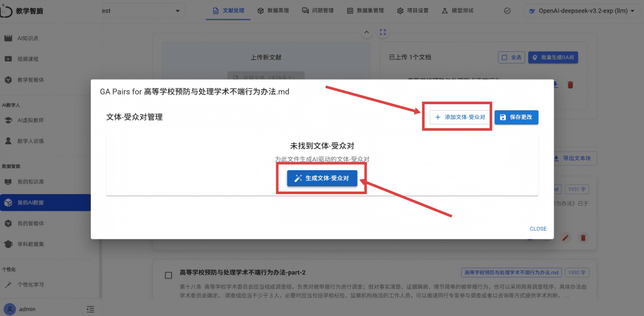Click 批量生成GA对 button

tap(553, 57)
